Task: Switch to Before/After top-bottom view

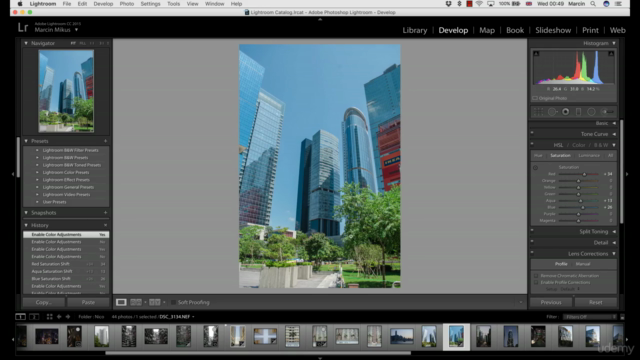Action: coord(155,302)
